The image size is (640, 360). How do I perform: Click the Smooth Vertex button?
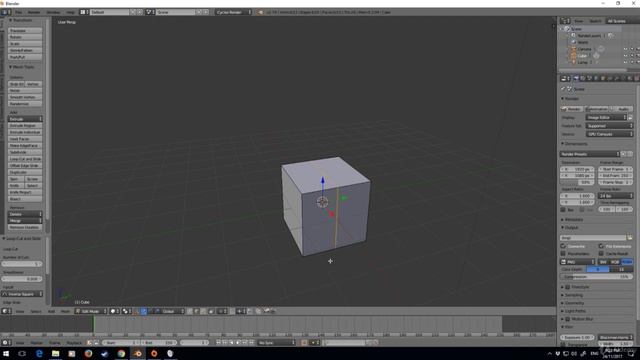[25, 97]
